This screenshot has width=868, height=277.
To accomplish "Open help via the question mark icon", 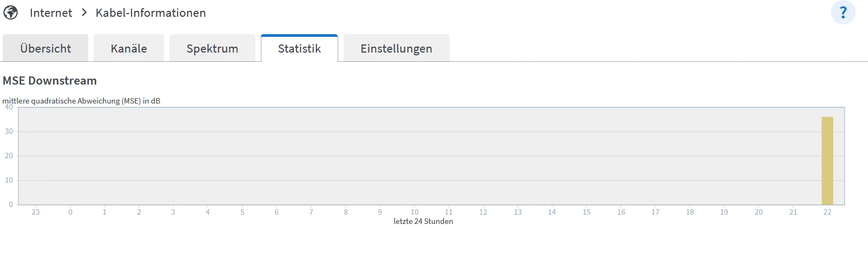I will click(843, 12).
